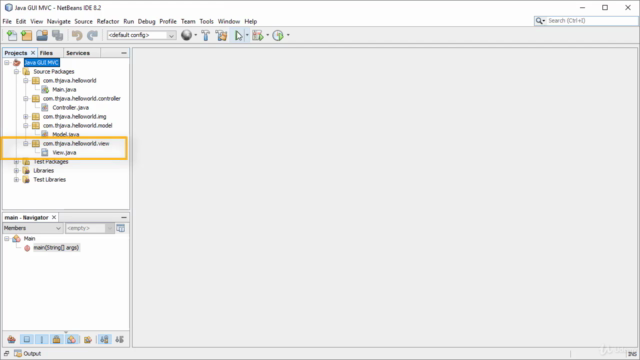
Task: Open the Tools menu
Action: click(x=207, y=21)
